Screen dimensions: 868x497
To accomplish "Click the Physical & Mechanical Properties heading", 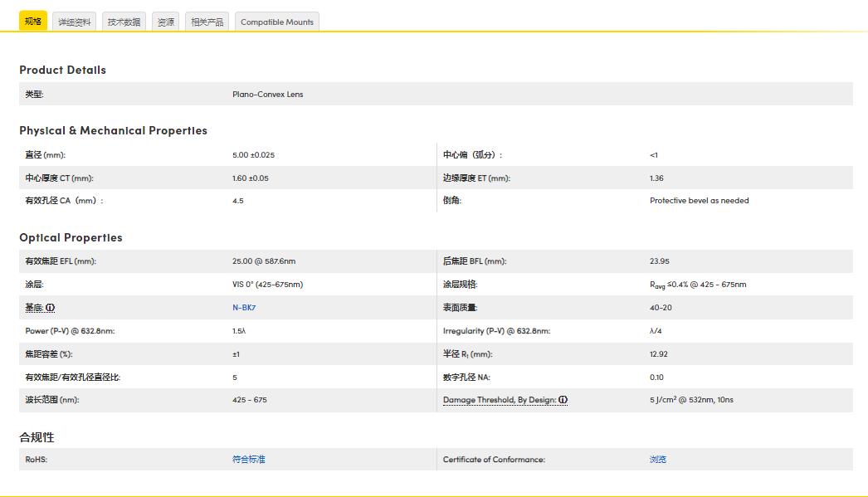I will tap(113, 130).
